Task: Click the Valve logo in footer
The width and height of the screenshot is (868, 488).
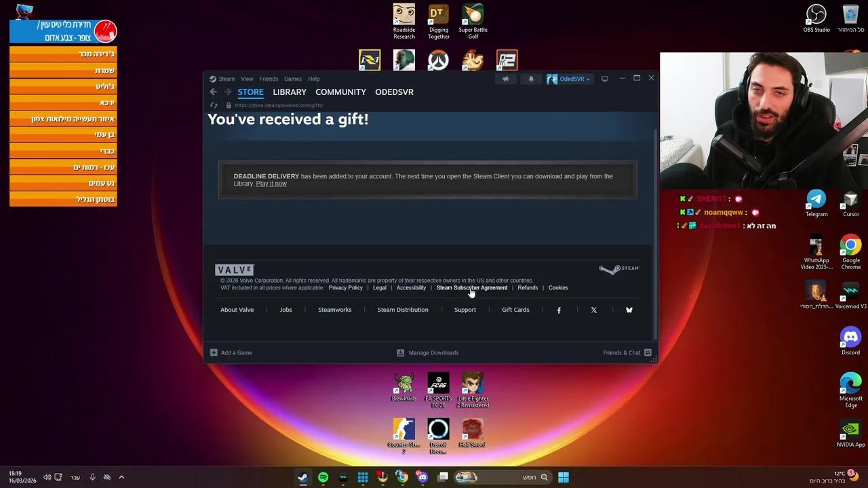Action: point(235,270)
